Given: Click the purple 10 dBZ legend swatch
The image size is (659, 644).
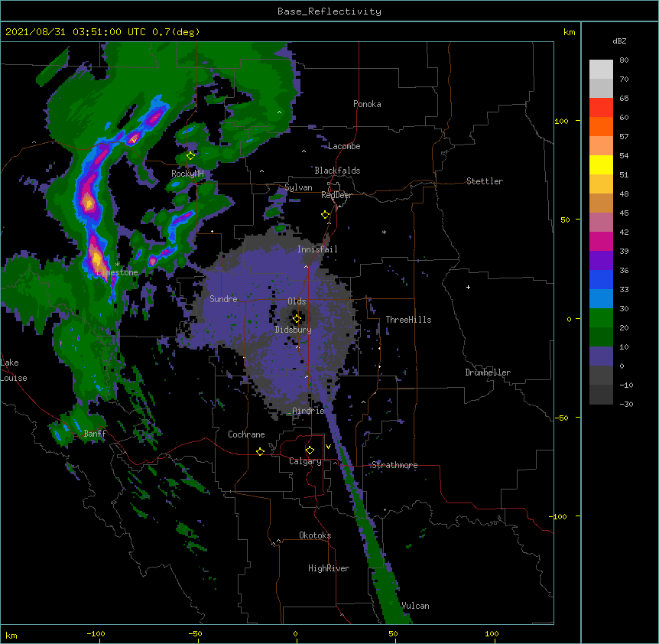Looking at the screenshot, I should click(601, 356).
